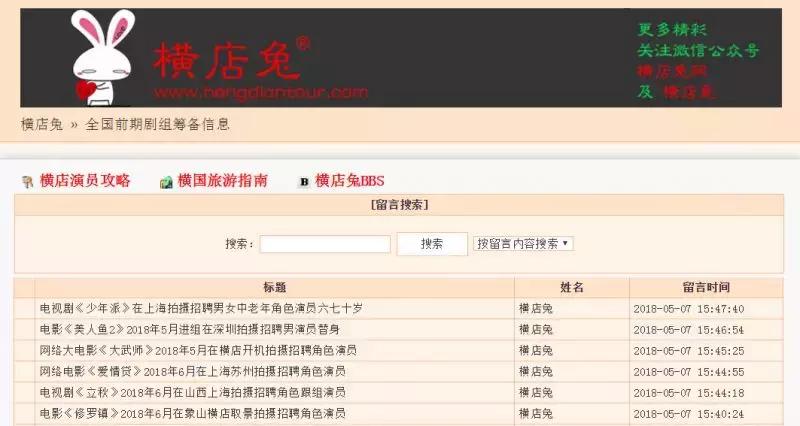
Task: Click timestamp 2018-05-07 15:44:18
Action: coord(689,393)
